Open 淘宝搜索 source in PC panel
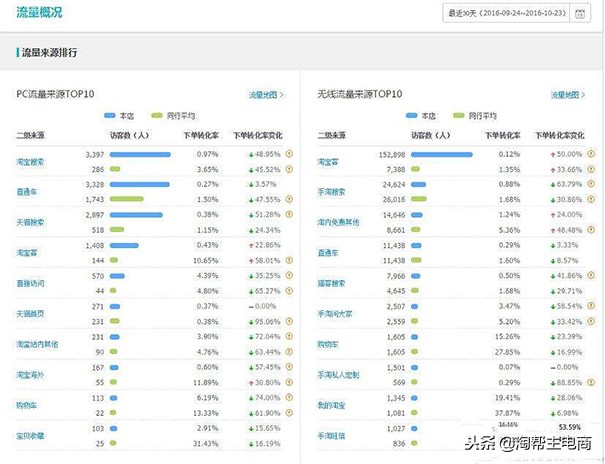Viewport: 605px width, 464px height. click(30, 162)
